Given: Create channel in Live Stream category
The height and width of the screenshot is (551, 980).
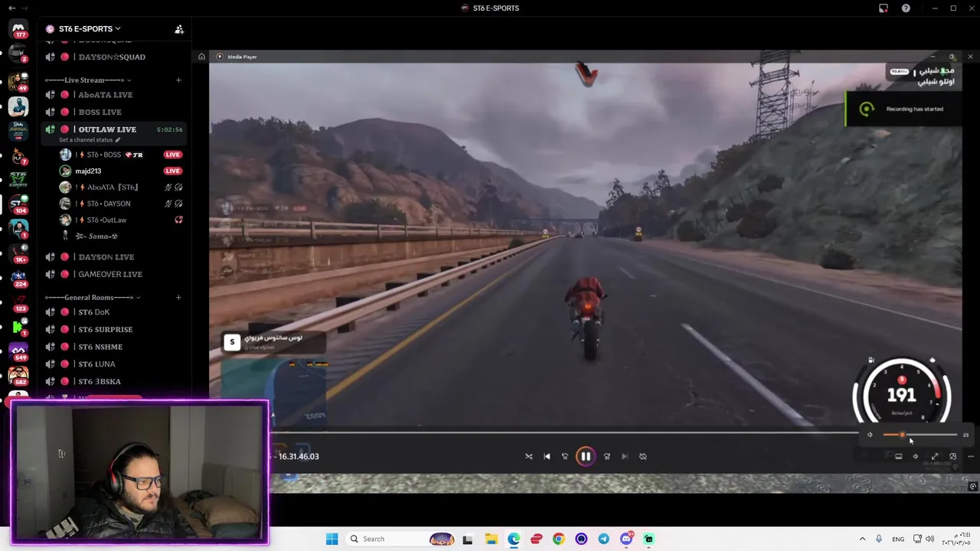Looking at the screenshot, I should coord(178,80).
